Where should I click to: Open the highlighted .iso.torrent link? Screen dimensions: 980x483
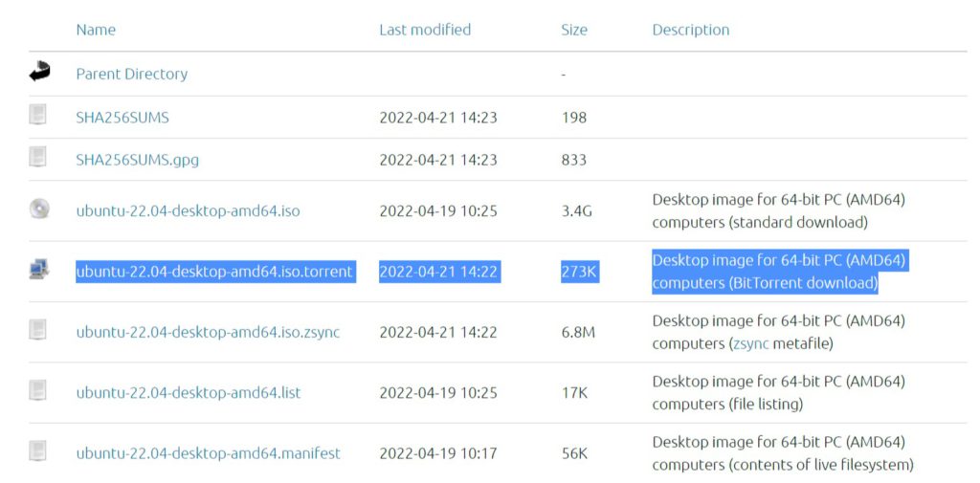click(214, 272)
